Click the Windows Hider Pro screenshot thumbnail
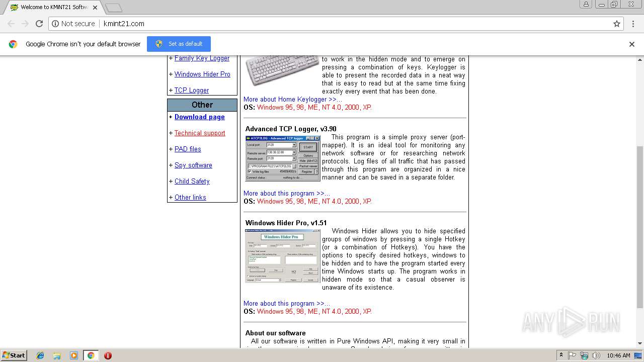The height and width of the screenshot is (362, 644). [x=282, y=256]
